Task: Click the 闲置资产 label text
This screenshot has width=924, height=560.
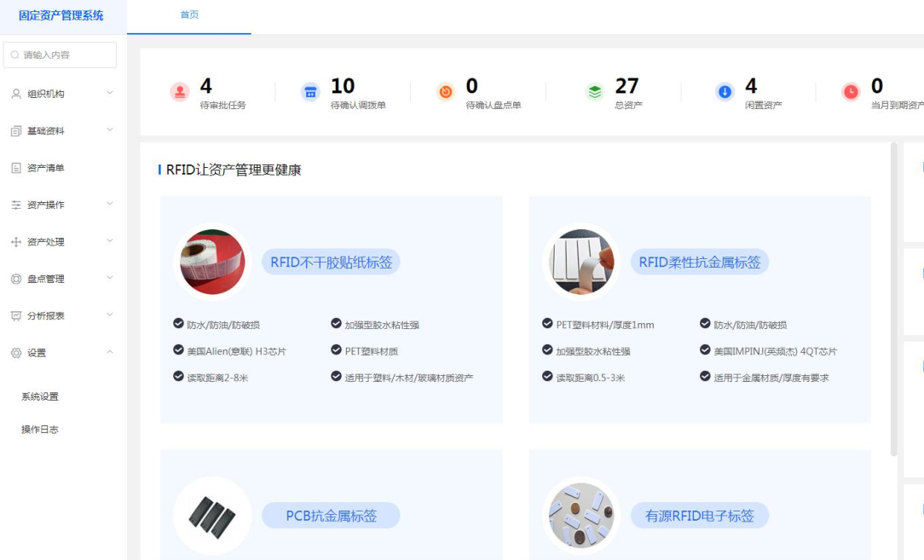Action: (763, 106)
